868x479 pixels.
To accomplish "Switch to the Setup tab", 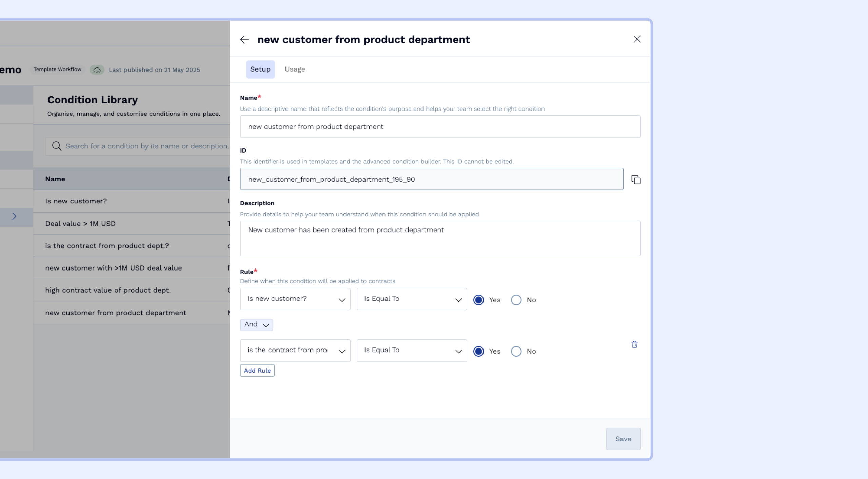I will point(260,69).
